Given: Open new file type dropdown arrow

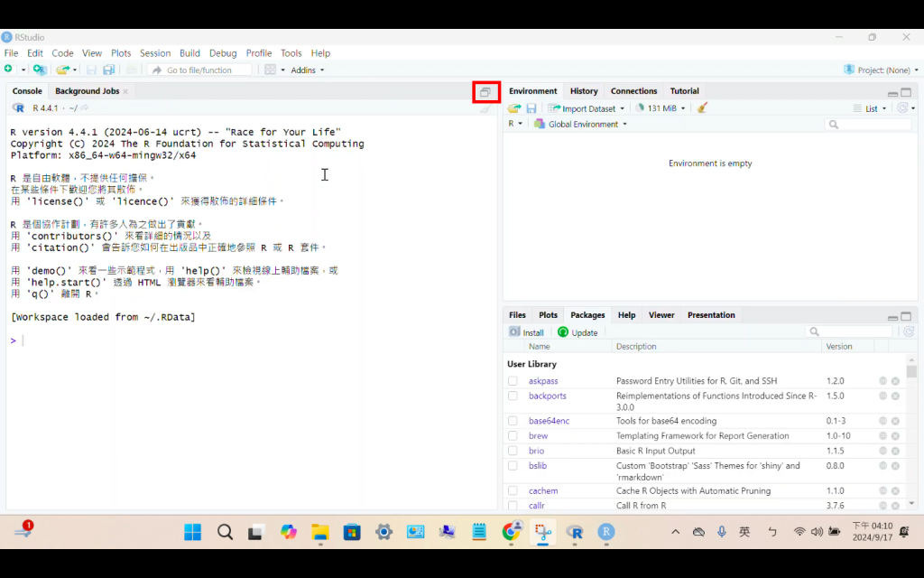Looking at the screenshot, I should click(x=23, y=70).
